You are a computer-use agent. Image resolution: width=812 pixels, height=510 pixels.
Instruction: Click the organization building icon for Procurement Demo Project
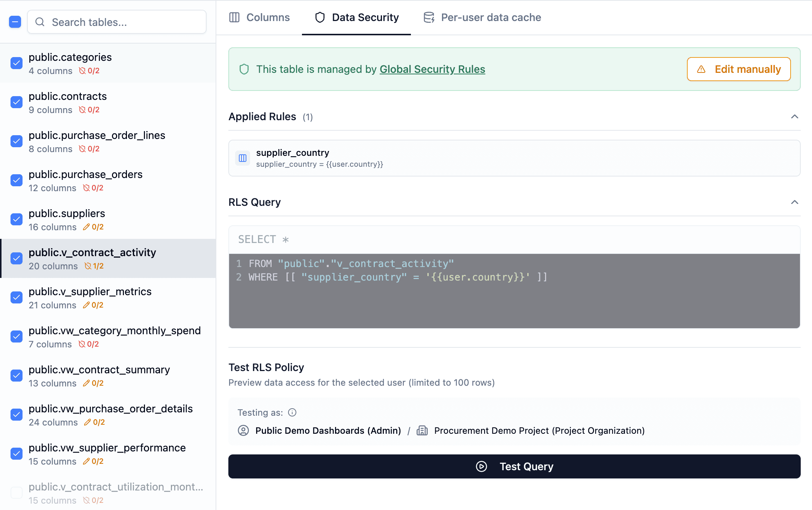click(422, 430)
